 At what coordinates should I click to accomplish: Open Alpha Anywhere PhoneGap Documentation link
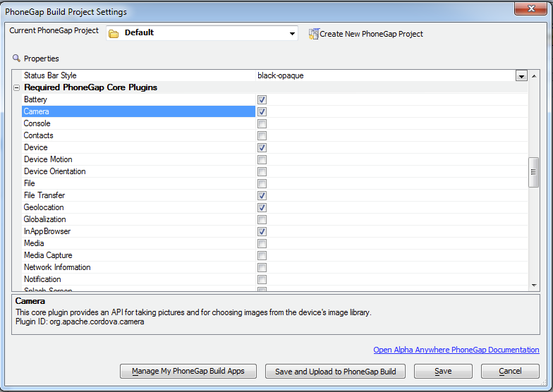pyautogui.click(x=456, y=350)
